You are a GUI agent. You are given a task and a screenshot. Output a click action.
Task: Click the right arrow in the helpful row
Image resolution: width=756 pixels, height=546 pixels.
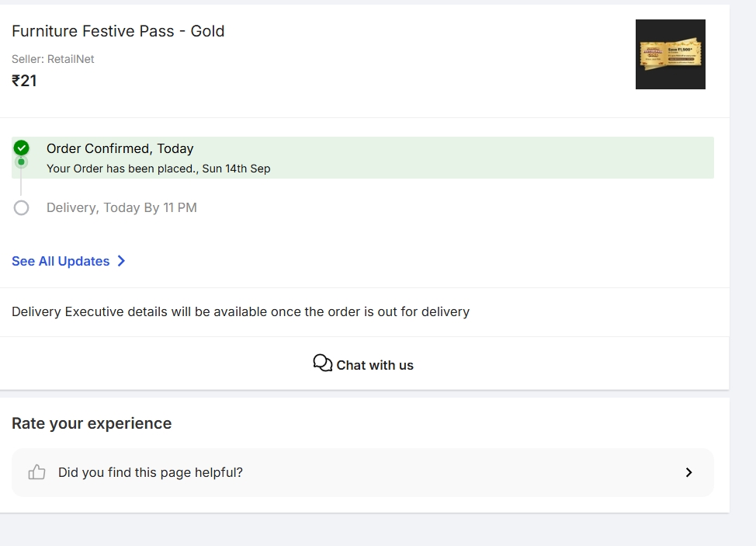tap(688, 472)
